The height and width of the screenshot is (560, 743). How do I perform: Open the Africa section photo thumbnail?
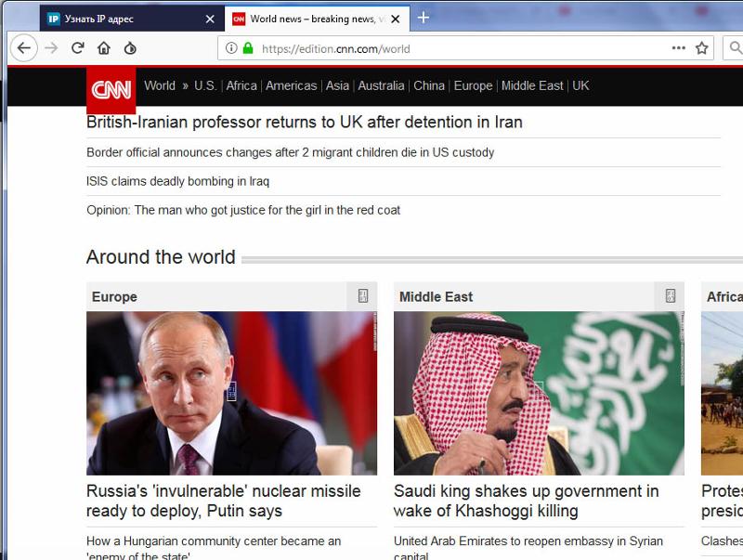[723, 393]
